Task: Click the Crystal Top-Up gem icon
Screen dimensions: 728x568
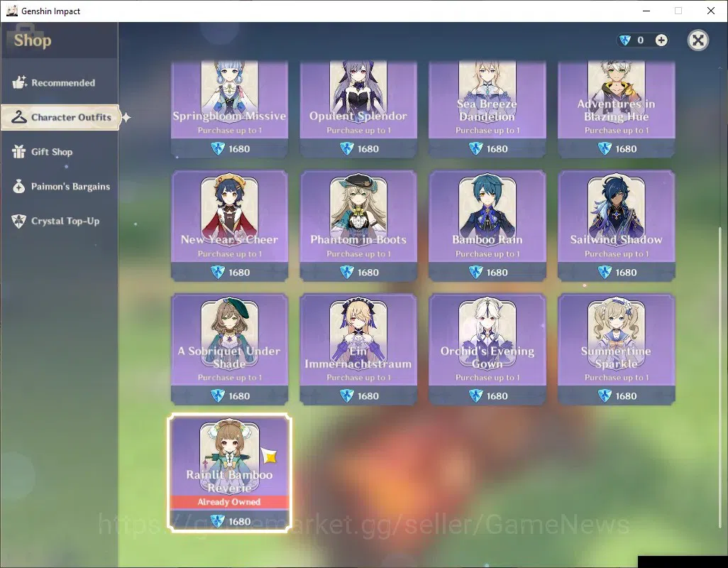Action: tap(19, 221)
